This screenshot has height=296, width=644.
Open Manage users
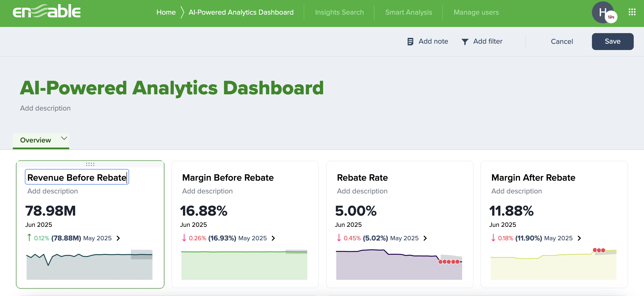[476, 12]
